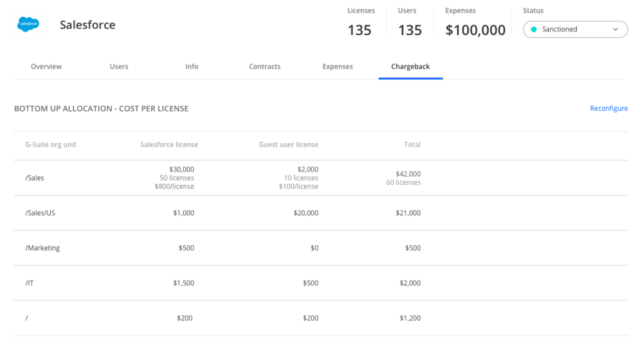
Task: Click the $100/license rate text
Action: 299,187
